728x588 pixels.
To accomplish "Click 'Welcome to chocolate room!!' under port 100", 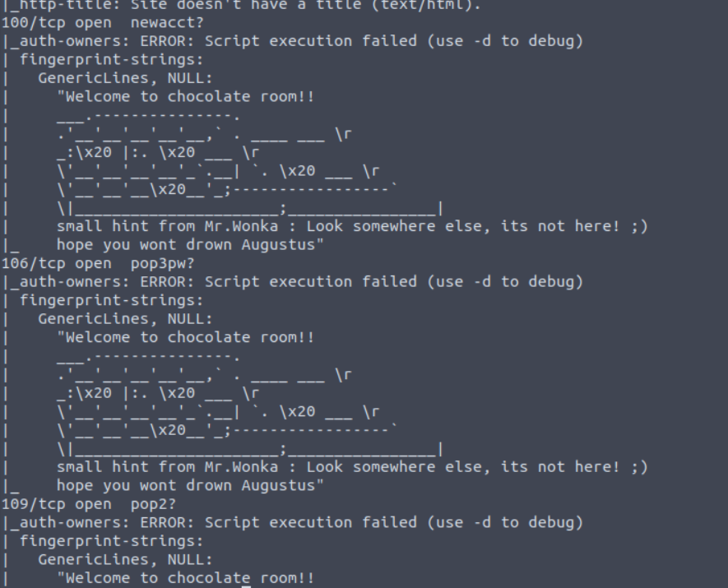I will point(186,97).
